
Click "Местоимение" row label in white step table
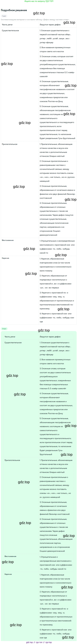(8, 240)
